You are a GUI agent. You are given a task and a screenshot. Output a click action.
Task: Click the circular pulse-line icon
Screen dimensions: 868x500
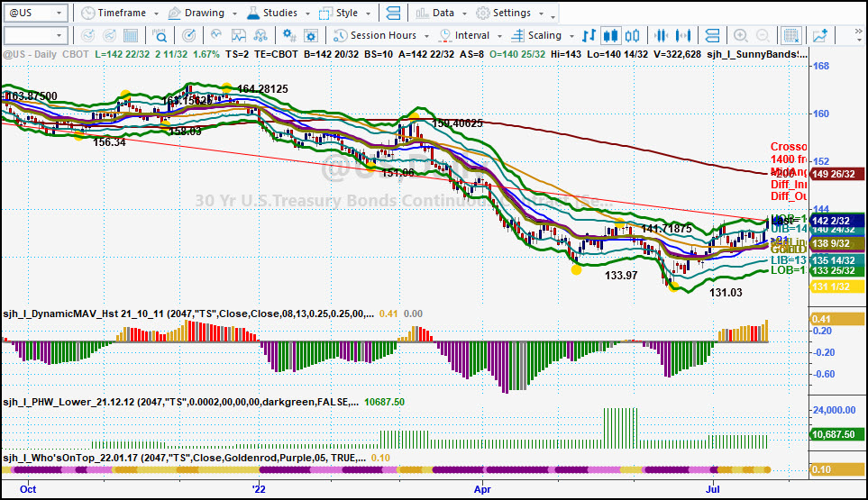tap(216, 35)
